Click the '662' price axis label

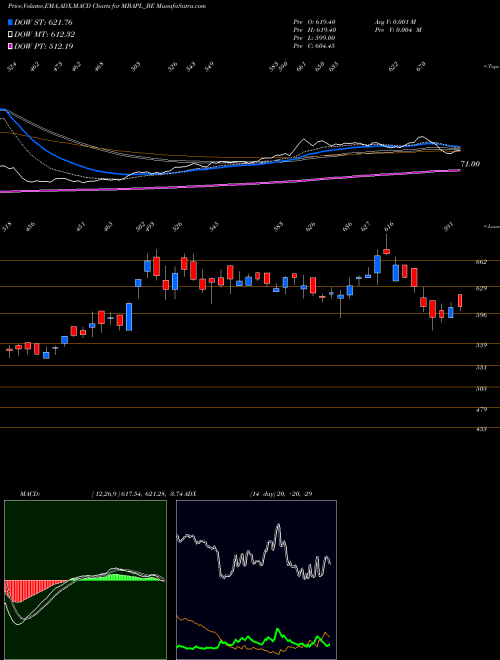tap(481, 262)
